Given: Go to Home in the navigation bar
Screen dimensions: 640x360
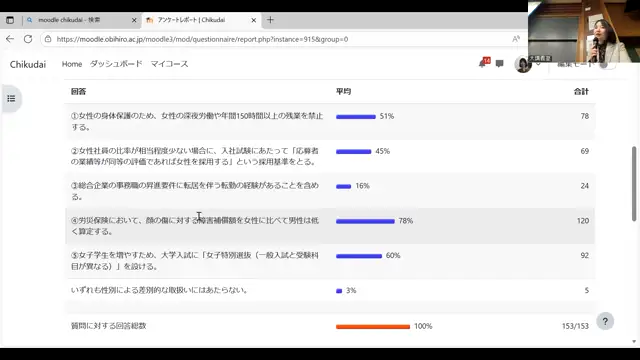Looking at the screenshot, I should click(72, 64).
